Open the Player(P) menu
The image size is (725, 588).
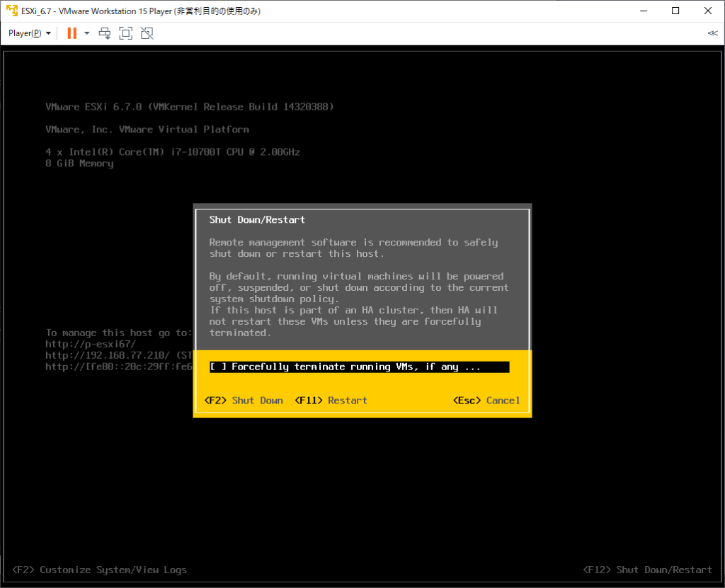(x=30, y=33)
